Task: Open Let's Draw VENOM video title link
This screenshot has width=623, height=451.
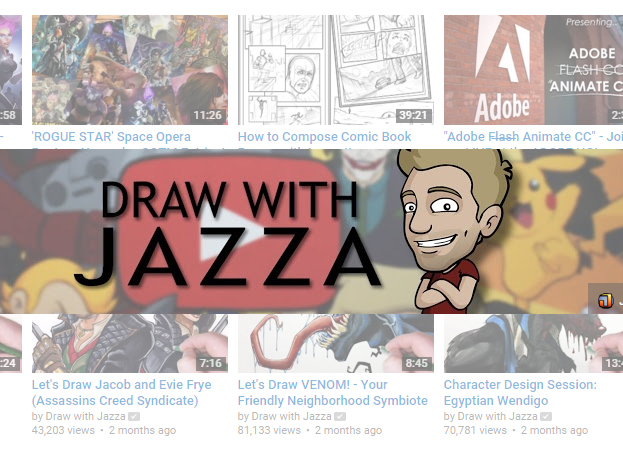Action: [333, 393]
